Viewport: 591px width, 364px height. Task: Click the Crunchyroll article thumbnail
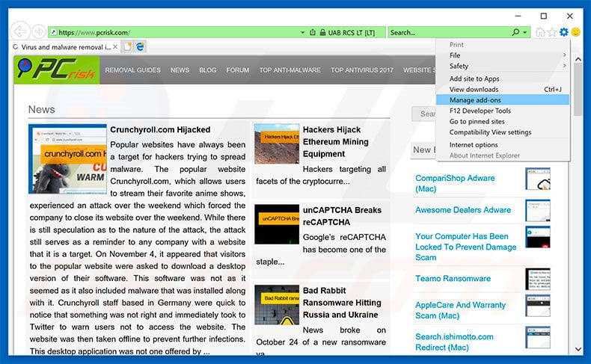pyautogui.click(x=68, y=159)
